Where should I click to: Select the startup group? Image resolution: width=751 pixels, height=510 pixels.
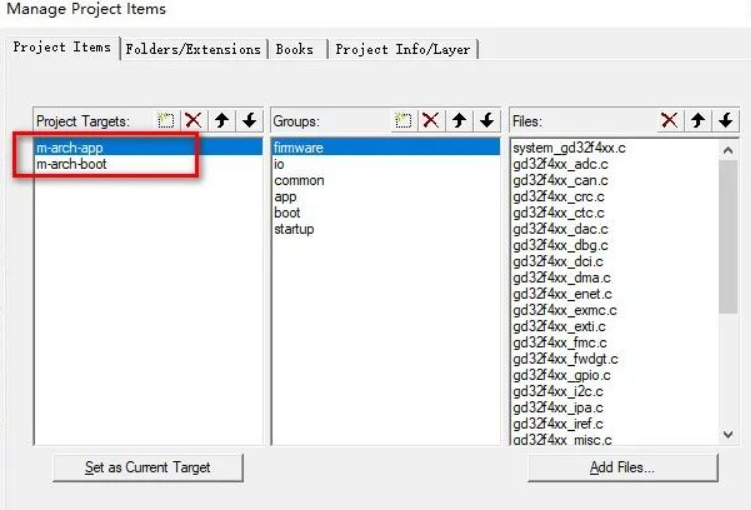tap(294, 229)
